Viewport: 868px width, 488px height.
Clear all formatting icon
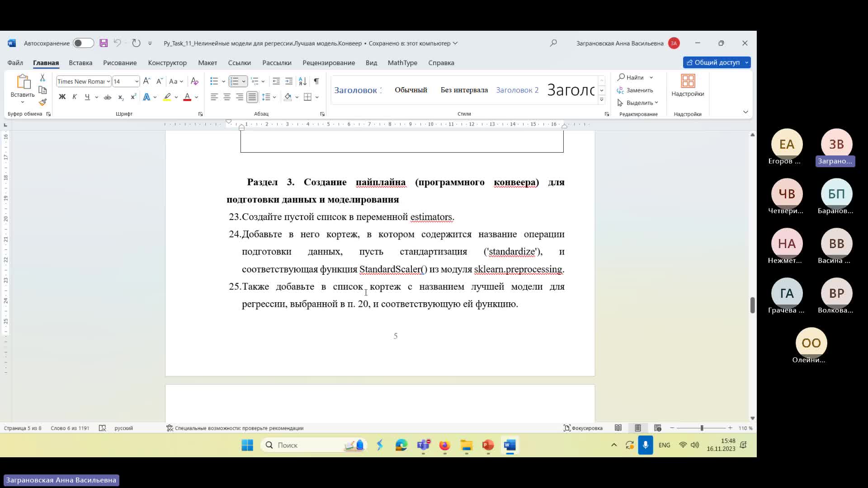click(x=194, y=81)
